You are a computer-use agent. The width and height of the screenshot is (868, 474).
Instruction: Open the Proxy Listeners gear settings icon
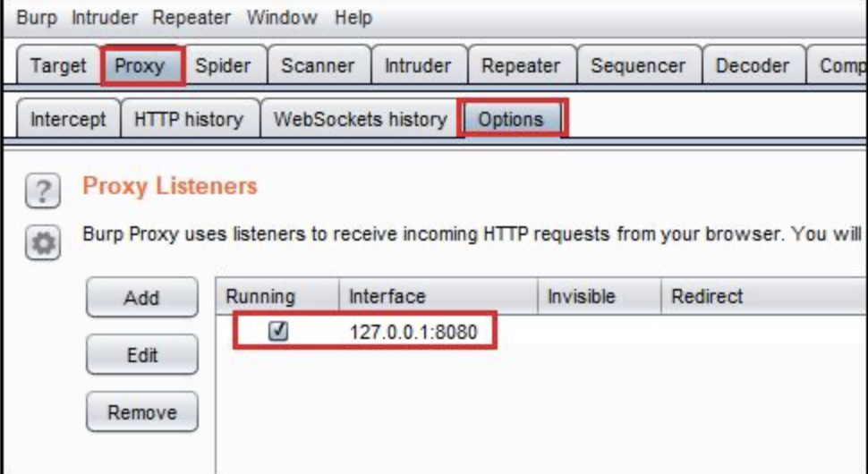coord(43,242)
